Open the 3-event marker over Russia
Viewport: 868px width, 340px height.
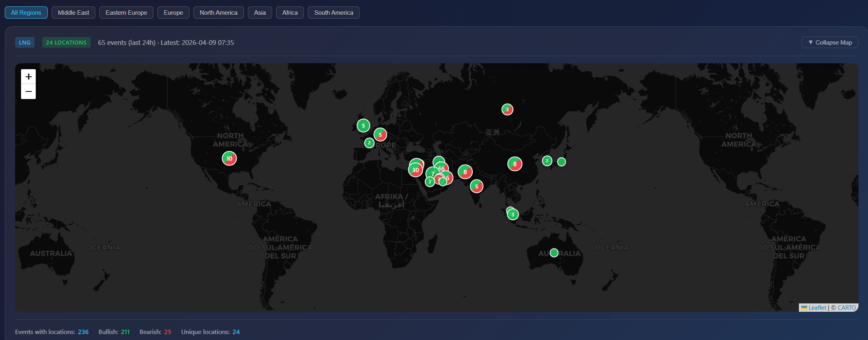tap(507, 109)
